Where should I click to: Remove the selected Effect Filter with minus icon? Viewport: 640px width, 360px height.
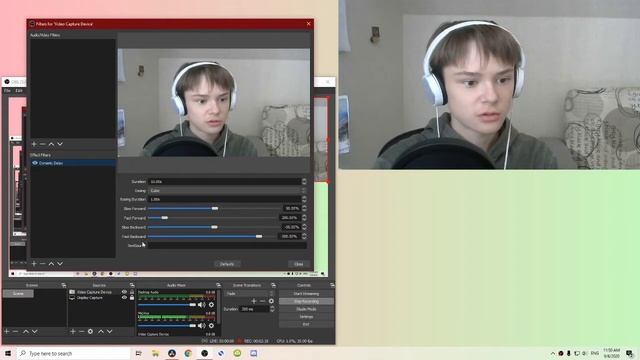coord(42,264)
